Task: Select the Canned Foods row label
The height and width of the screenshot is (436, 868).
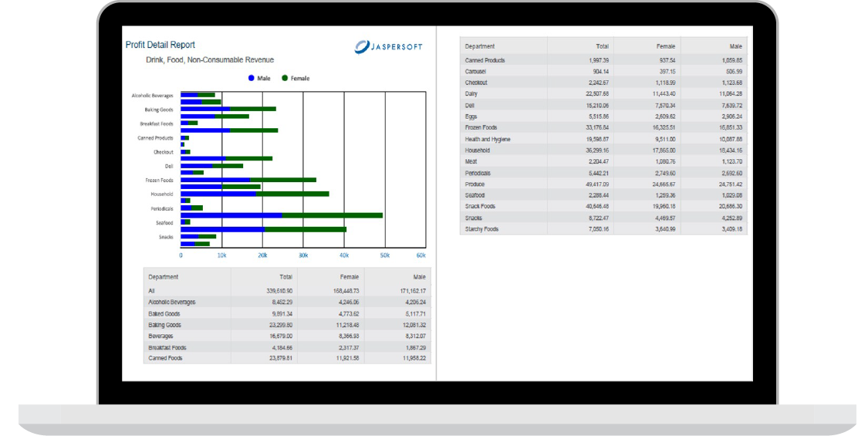Action: pyautogui.click(x=165, y=358)
